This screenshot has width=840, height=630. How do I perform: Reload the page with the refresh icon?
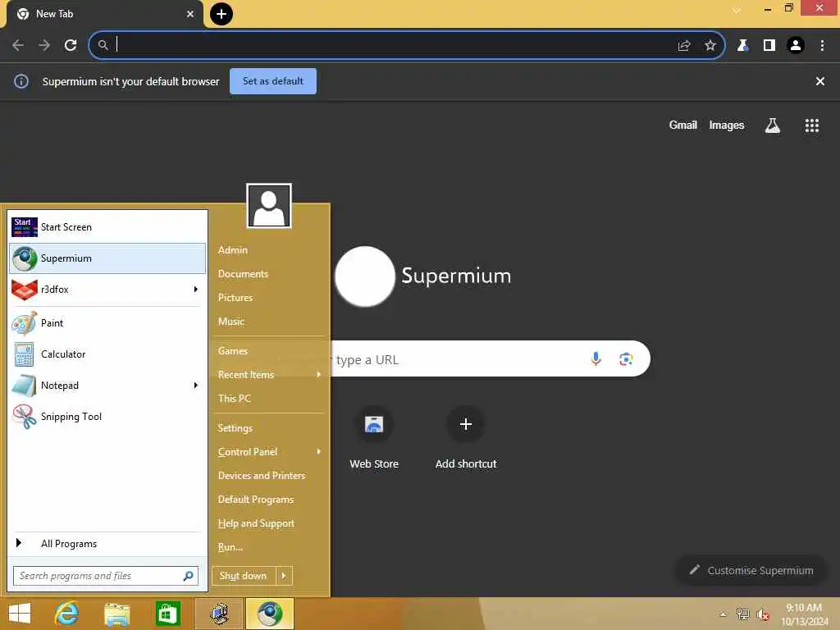point(71,45)
